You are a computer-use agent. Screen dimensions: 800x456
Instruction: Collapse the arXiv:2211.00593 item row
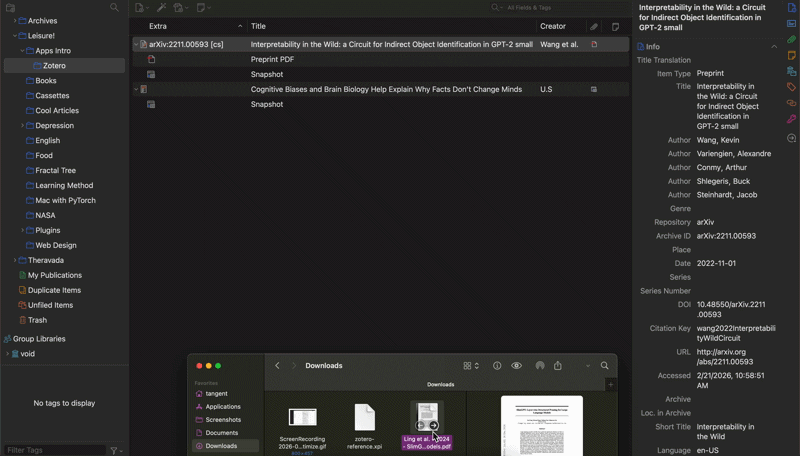(136, 45)
